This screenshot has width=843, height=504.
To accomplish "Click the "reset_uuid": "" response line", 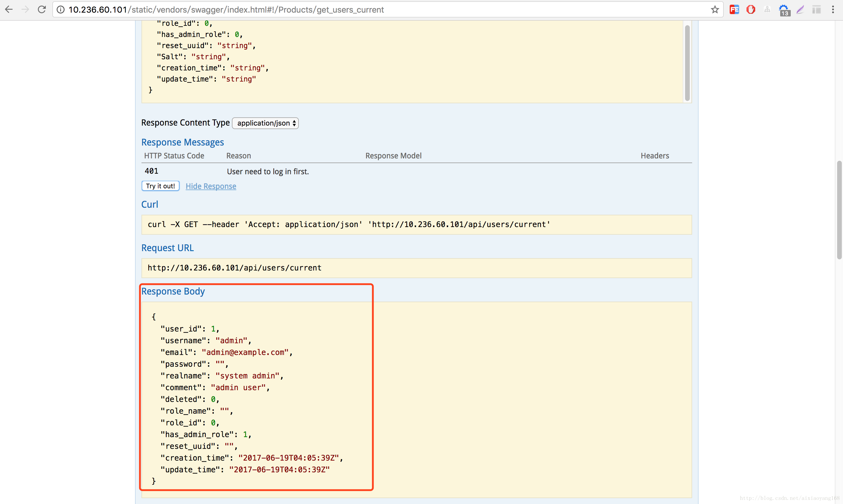I will coord(199,446).
